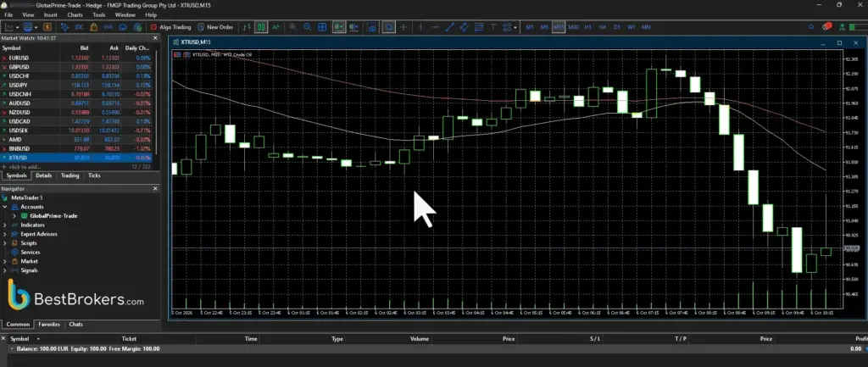The height and width of the screenshot is (367, 868).
Task: Select USDJPY row in Market Watch
Action: point(77,85)
